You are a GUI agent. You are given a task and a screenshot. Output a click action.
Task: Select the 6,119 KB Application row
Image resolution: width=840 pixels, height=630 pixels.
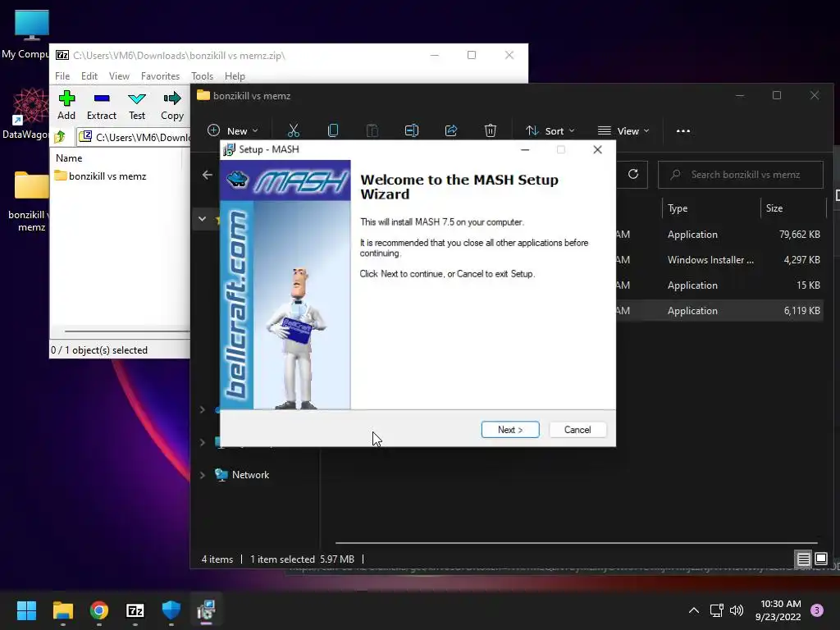[718, 311]
